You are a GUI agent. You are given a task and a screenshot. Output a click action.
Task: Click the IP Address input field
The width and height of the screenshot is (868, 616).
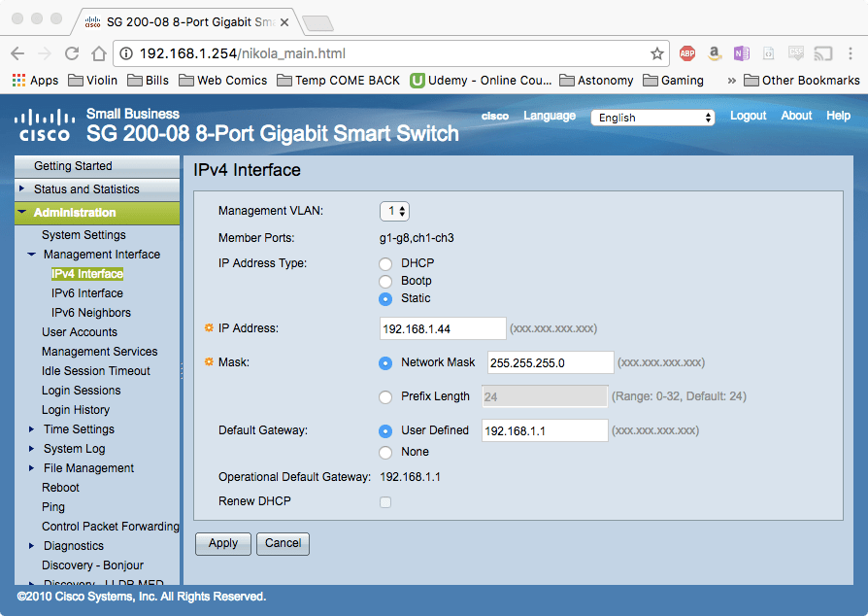point(443,328)
